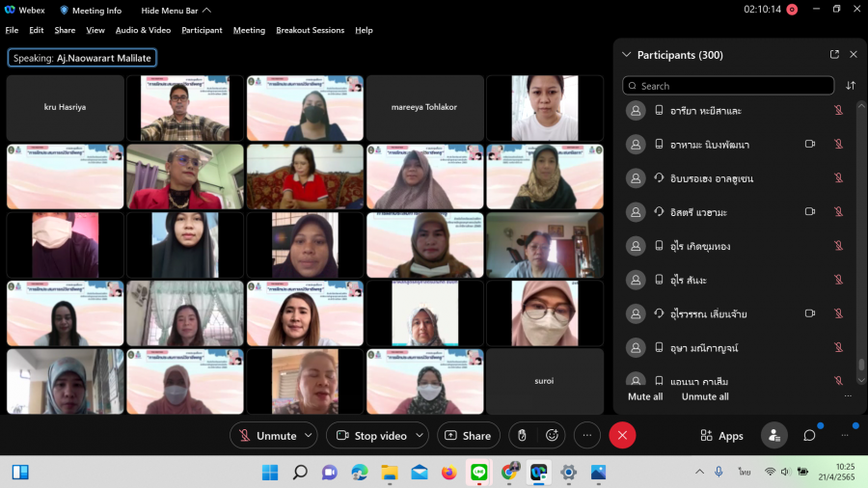Pop out the Participants panel
Image resolution: width=868 pixels, height=488 pixels.
(834, 55)
